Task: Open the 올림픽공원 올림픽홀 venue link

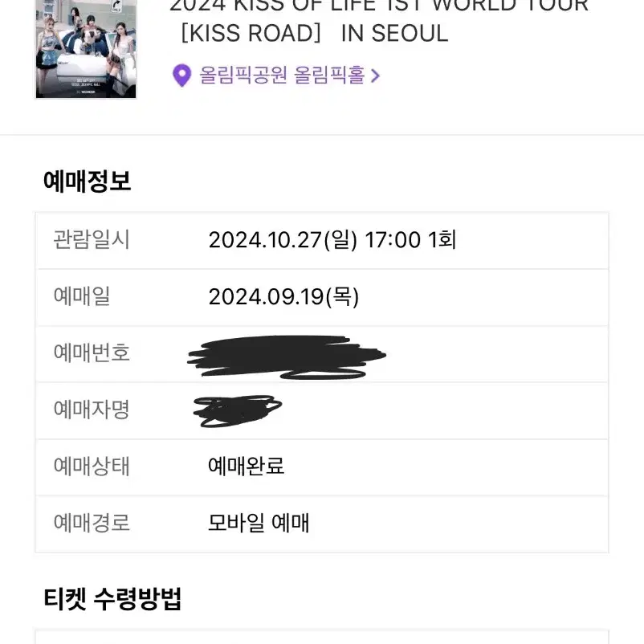Action: point(282,75)
